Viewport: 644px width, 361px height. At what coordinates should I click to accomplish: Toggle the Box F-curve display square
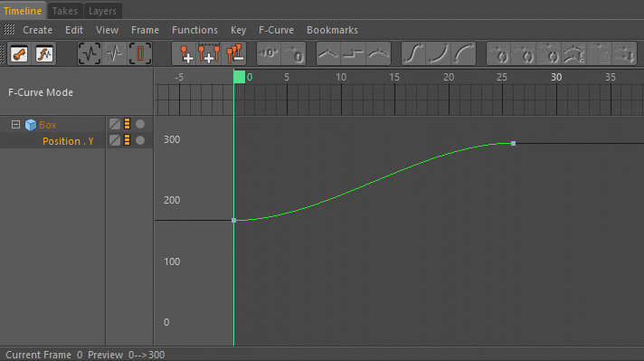tap(115, 124)
